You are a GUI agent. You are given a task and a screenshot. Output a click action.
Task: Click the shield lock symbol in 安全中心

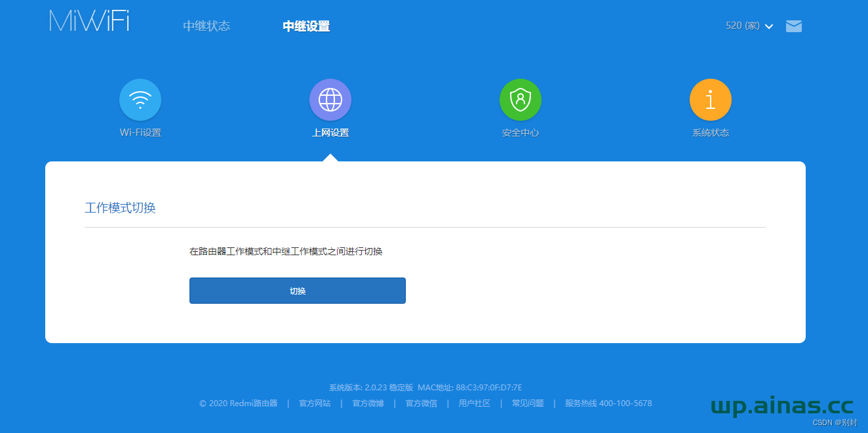[520, 99]
